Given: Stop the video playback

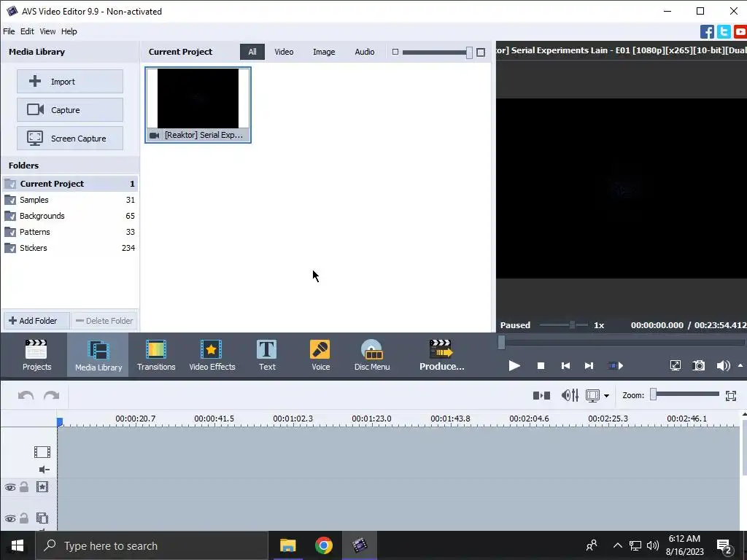Looking at the screenshot, I should (541, 366).
